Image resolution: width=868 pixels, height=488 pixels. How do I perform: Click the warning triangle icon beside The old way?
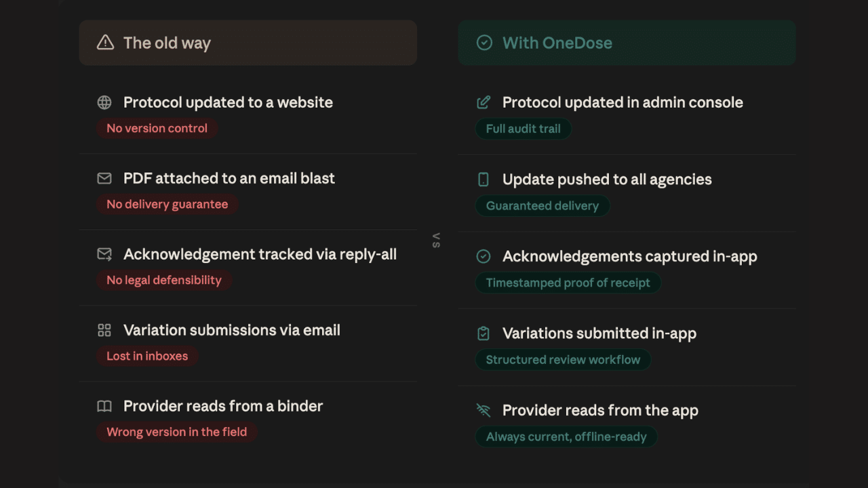tap(105, 43)
